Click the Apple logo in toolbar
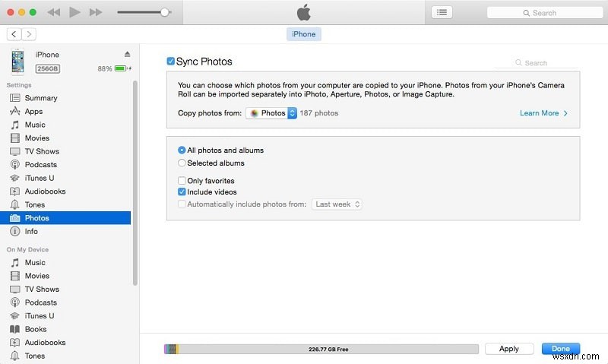This screenshot has width=608, height=364. 304,12
